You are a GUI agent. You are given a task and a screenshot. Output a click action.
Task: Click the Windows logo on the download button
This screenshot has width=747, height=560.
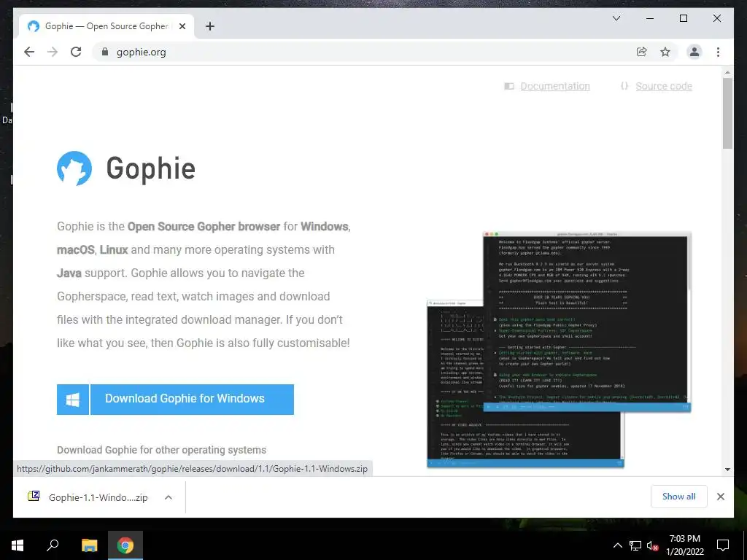tap(72, 400)
